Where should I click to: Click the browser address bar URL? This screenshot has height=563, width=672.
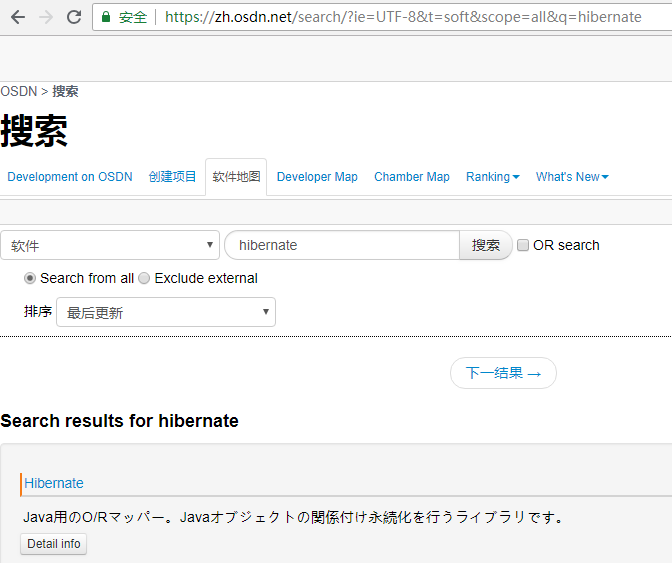(x=403, y=17)
